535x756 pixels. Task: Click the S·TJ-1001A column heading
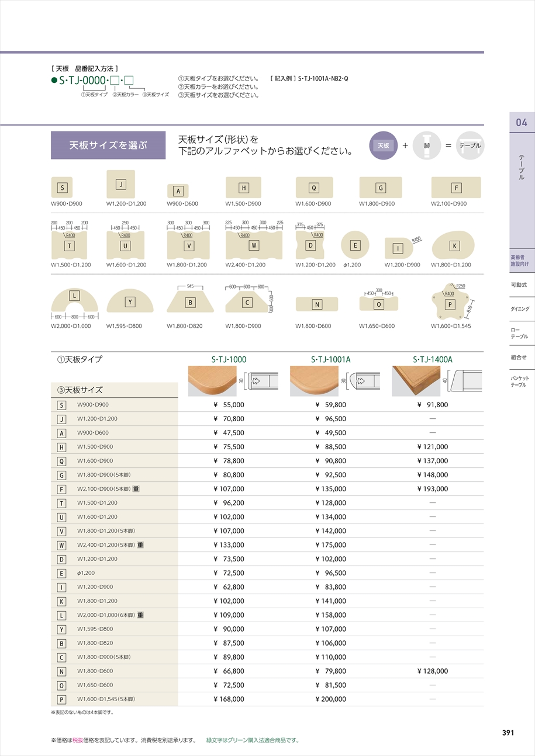330,360
